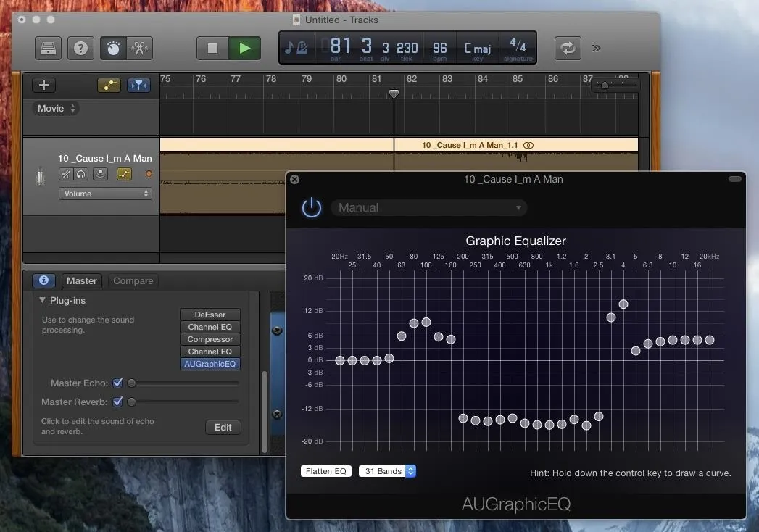The height and width of the screenshot is (532, 759).
Task: Add a new track with the plus button
Action: click(43, 86)
